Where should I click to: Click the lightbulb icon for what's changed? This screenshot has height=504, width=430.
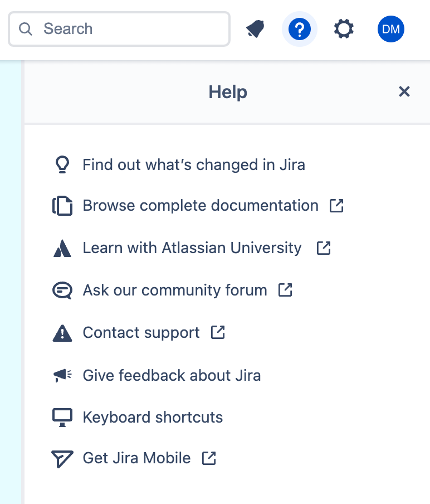click(62, 164)
